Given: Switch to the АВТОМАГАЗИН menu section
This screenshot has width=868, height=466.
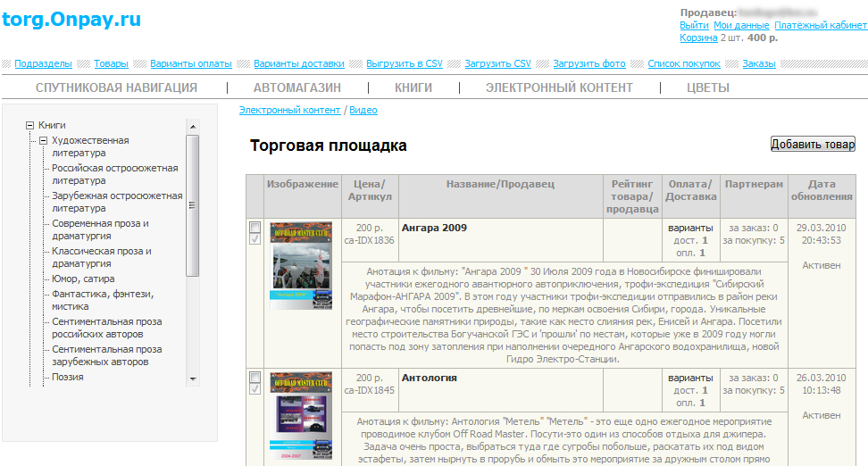Looking at the screenshot, I should 296,87.
